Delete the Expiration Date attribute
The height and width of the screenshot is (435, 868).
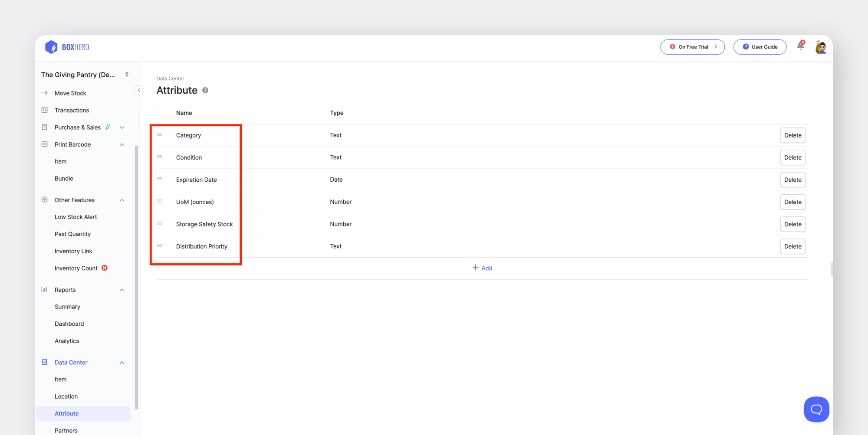pos(792,180)
